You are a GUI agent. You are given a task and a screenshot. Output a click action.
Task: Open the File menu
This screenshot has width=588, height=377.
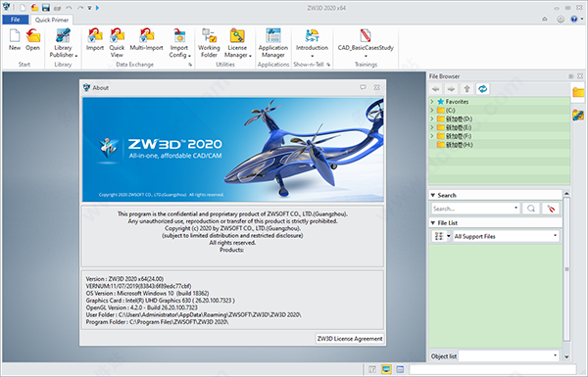pyautogui.click(x=16, y=20)
